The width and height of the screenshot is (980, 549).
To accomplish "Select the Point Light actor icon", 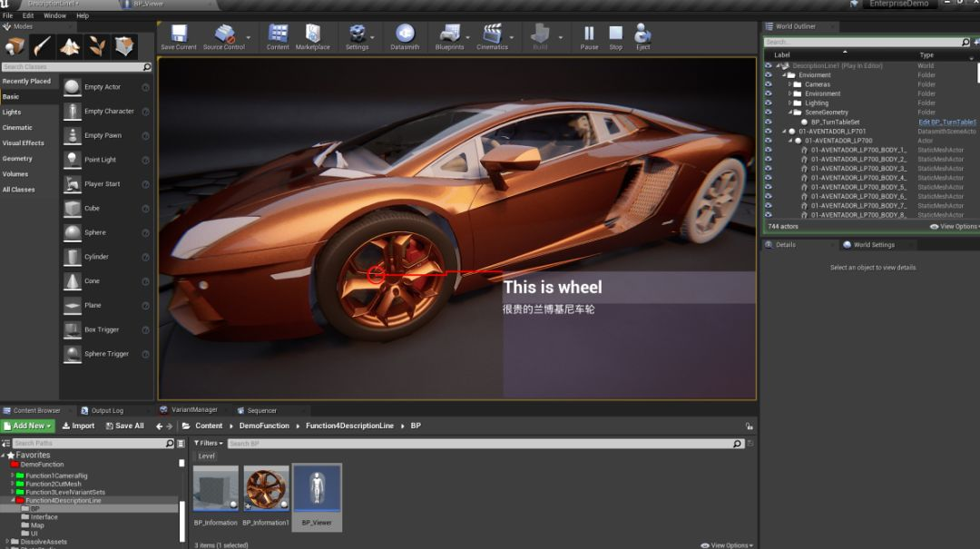I will click(72, 160).
